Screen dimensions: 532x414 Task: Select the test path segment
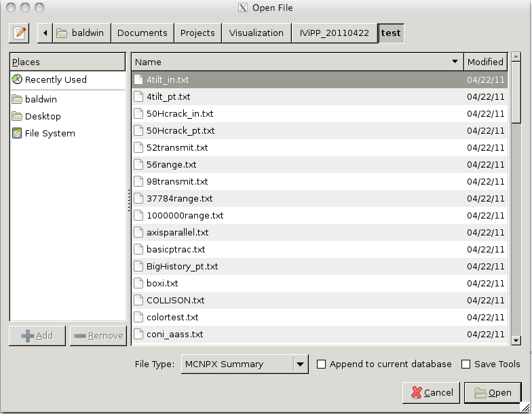[x=391, y=33]
